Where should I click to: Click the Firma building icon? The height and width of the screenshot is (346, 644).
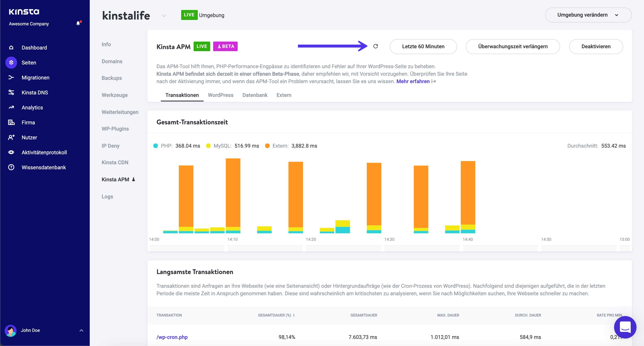pos(11,122)
